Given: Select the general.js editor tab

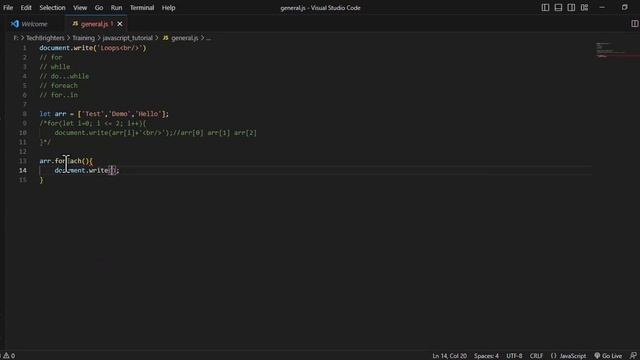Looking at the screenshot, I should click(96, 24).
